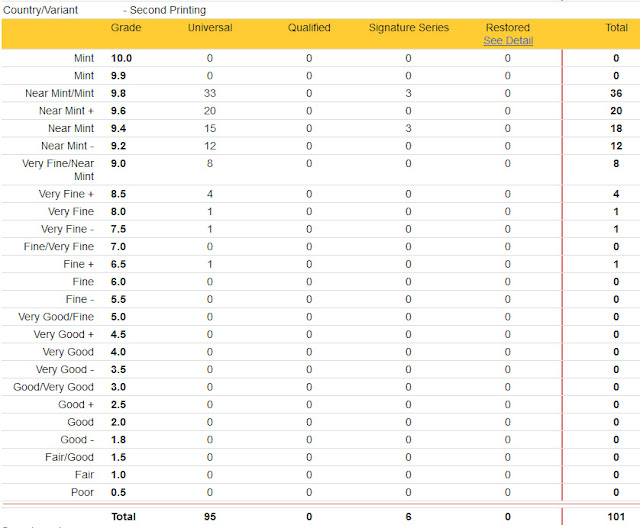Click the Very Good/Fine row label
This screenshot has width=640, height=528.
pyautogui.click(x=56, y=317)
